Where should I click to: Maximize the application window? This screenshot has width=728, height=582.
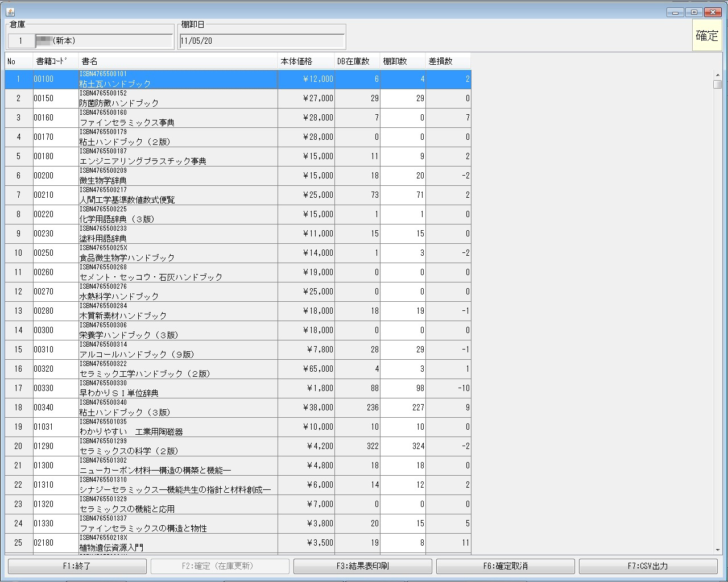click(x=694, y=12)
